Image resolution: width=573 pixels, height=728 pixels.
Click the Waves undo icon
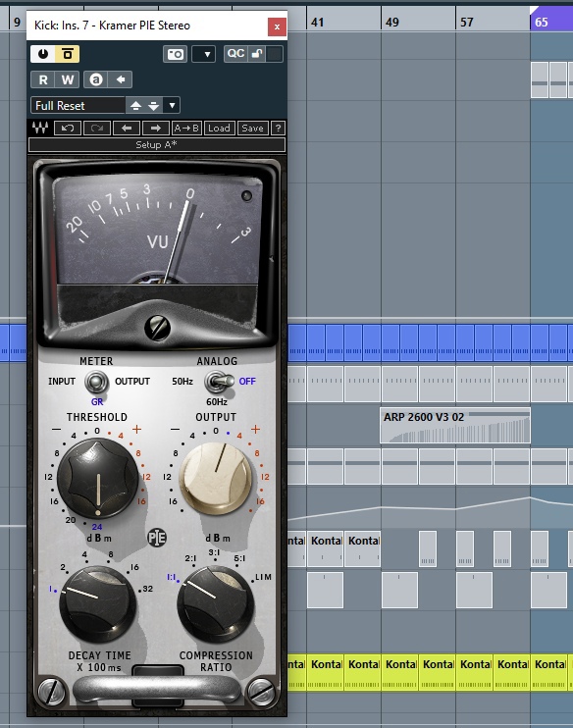68,128
